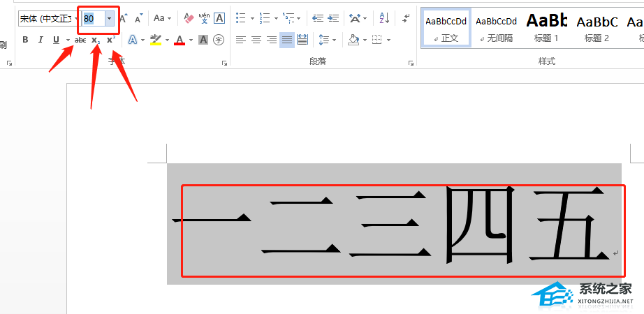
Task: Apply red font color
Action: (180, 40)
